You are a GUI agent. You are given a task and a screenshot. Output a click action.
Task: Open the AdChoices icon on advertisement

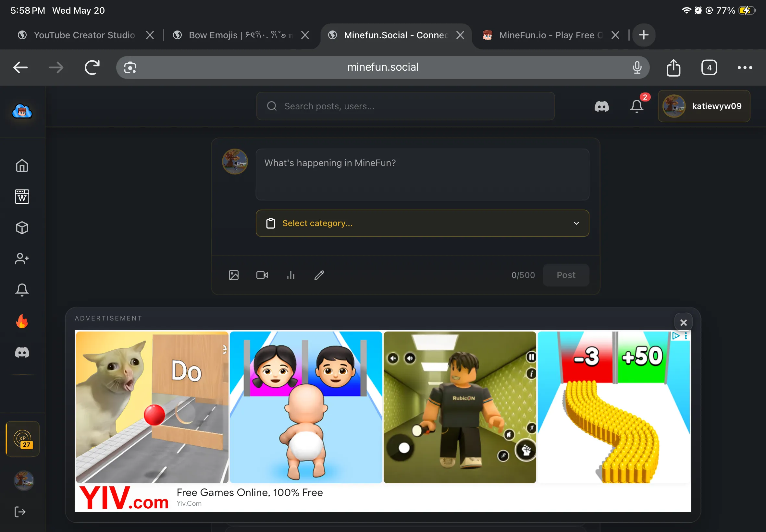pyautogui.click(x=676, y=336)
